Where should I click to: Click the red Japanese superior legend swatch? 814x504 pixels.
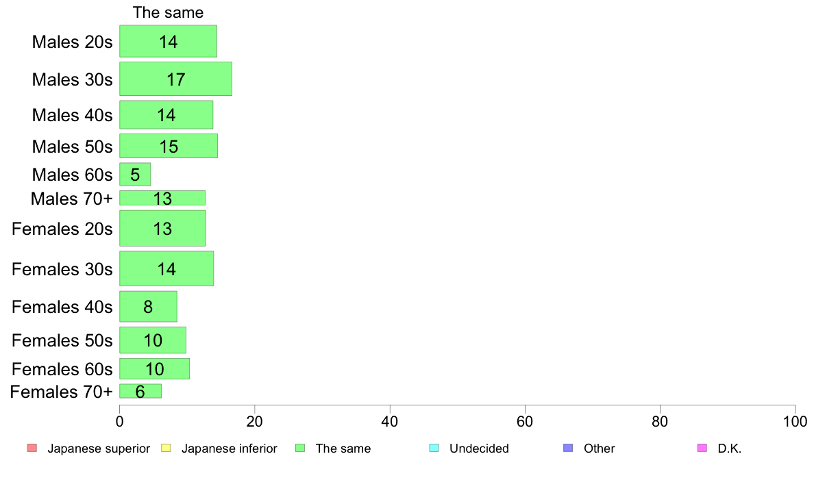[x=32, y=448]
